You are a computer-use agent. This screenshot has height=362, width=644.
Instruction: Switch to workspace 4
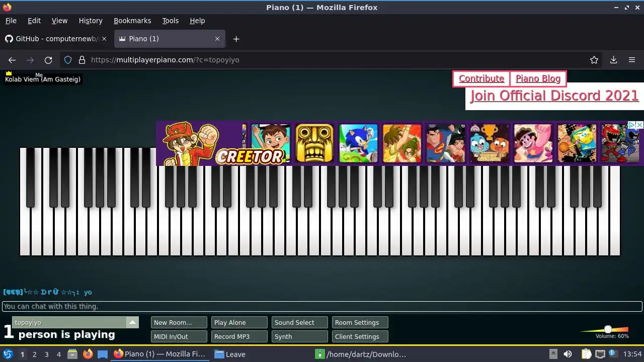(59, 354)
